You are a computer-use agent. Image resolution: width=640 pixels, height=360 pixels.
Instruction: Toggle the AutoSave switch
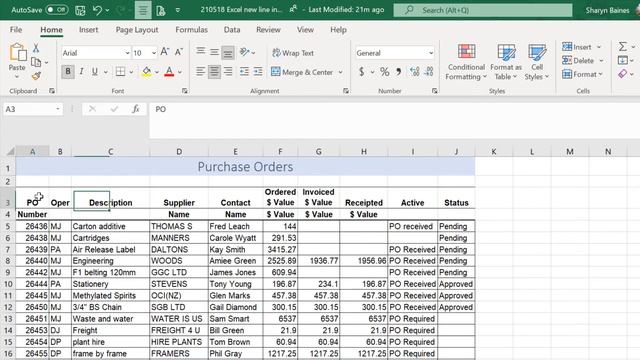click(x=57, y=9)
